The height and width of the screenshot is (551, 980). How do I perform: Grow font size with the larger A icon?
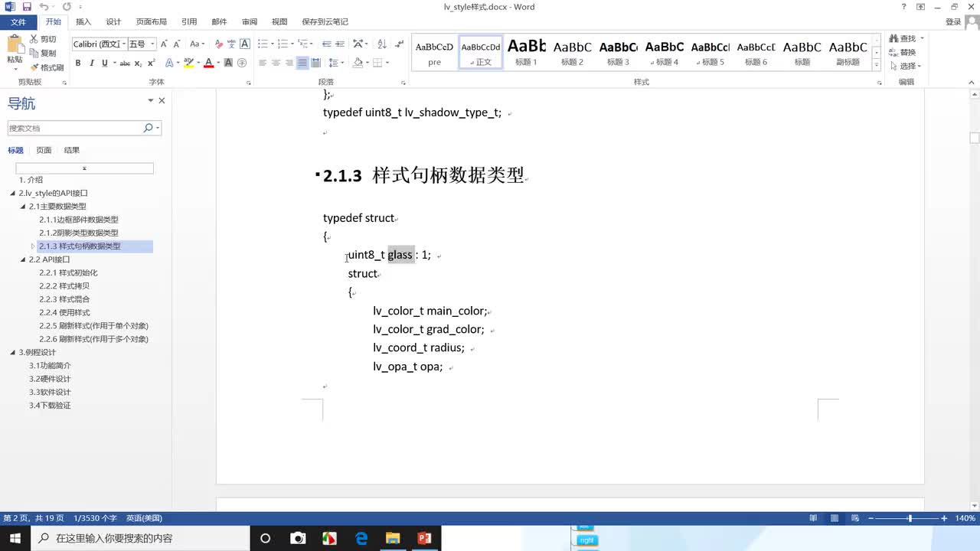pos(164,44)
